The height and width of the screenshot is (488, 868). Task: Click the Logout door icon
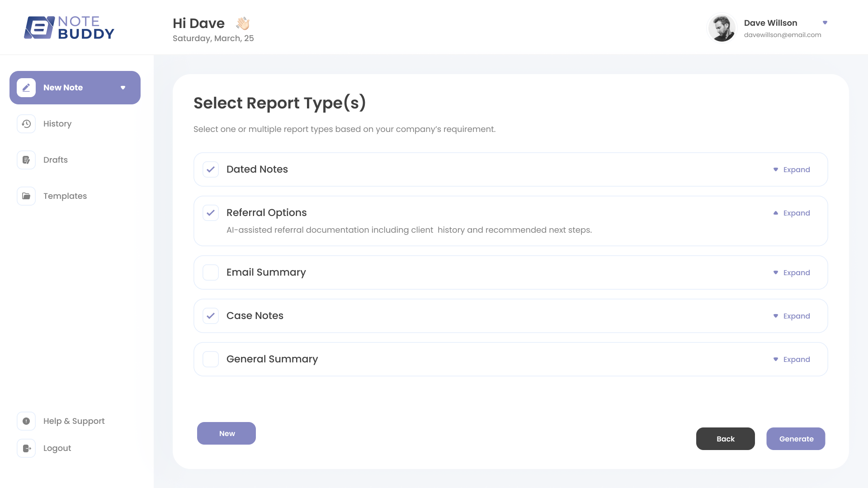point(26,448)
